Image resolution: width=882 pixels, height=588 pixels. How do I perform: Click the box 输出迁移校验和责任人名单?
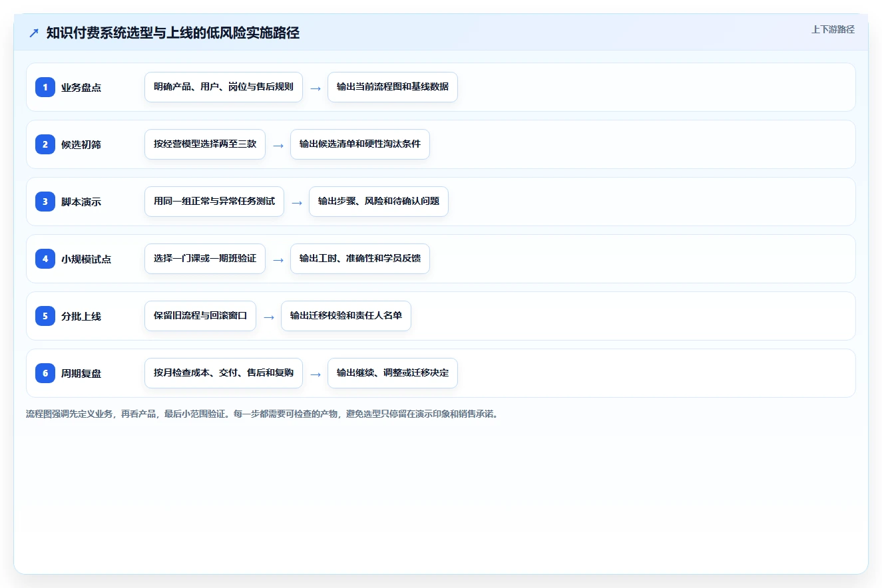coord(346,316)
